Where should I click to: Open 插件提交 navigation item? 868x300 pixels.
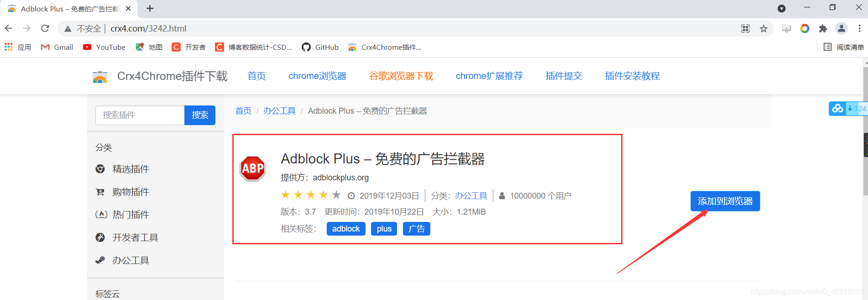(x=564, y=76)
